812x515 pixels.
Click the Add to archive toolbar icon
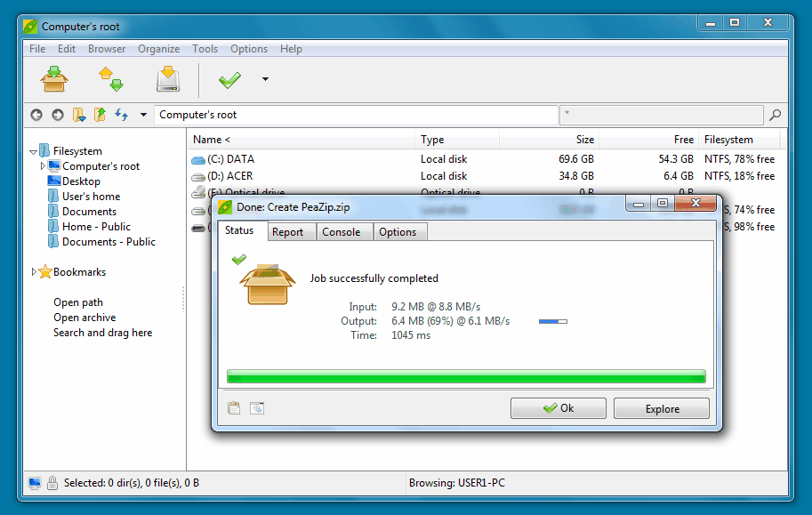pos(54,80)
